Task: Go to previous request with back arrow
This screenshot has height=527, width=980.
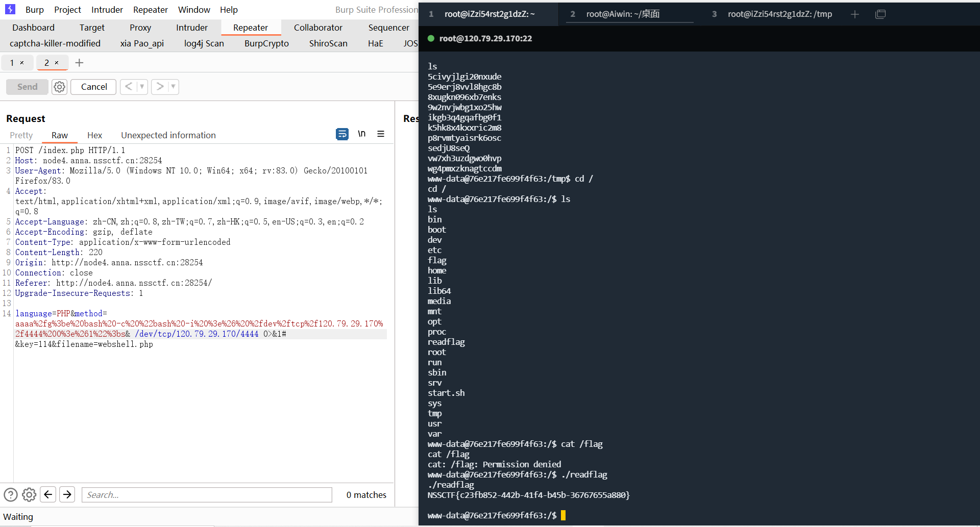Action: point(129,87)
